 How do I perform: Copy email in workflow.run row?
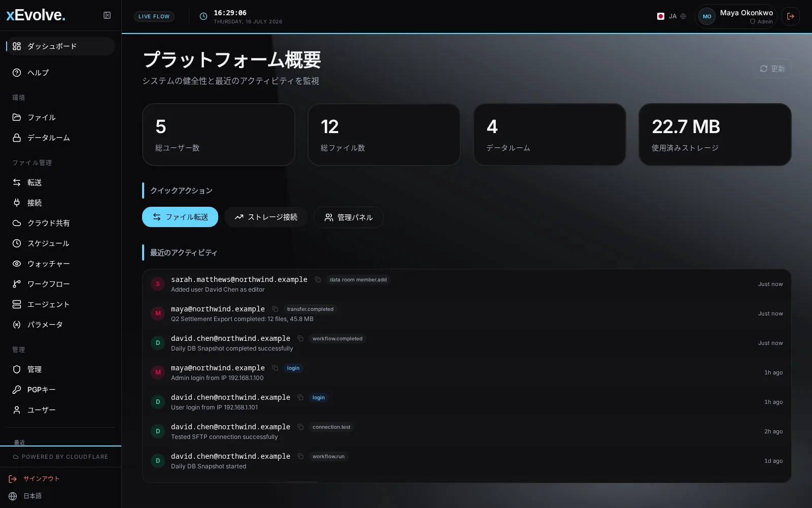pyautogui.click(x=300, y=456)
